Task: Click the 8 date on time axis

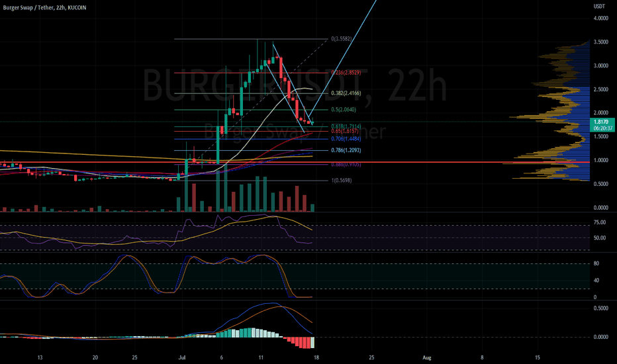Action: pos(482,357)
